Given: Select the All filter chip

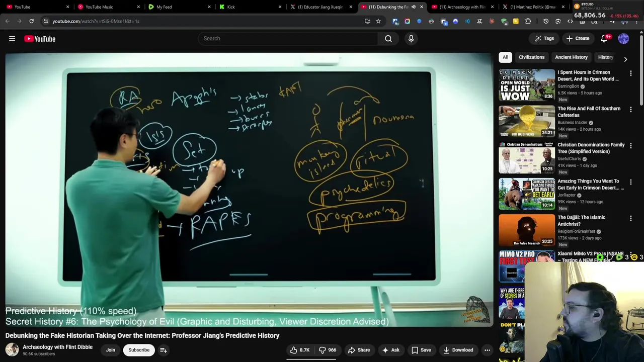Looking at the screenshot, I should pyautogui.click(x=505, y=57).
